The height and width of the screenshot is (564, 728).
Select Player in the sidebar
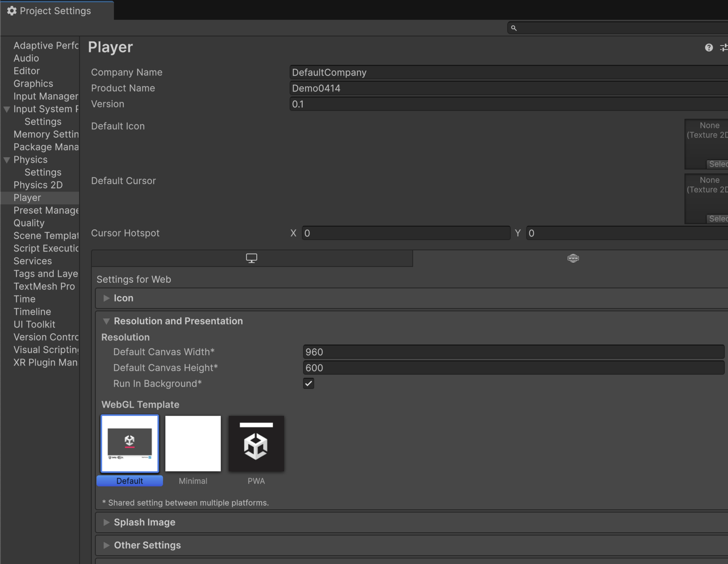40,198
